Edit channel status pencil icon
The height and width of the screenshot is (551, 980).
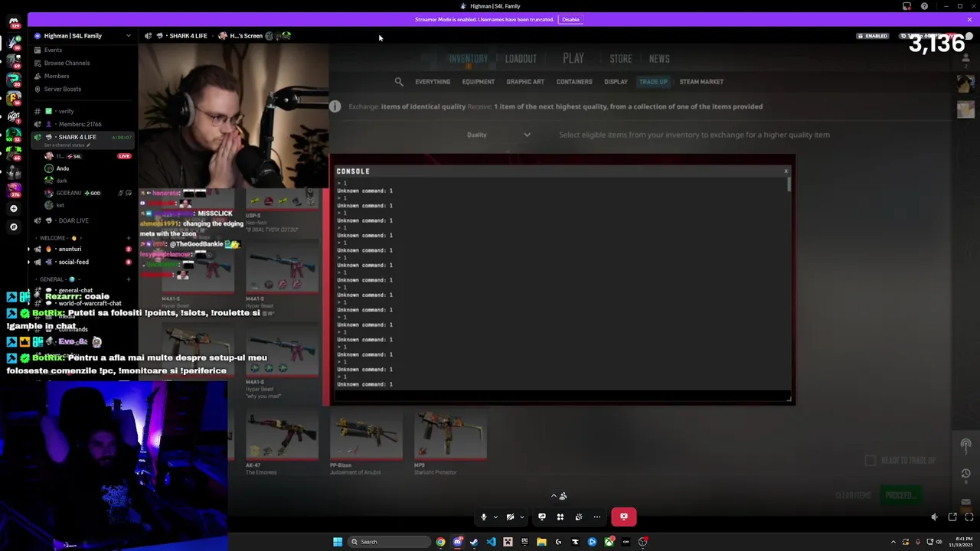click(88, 145)
